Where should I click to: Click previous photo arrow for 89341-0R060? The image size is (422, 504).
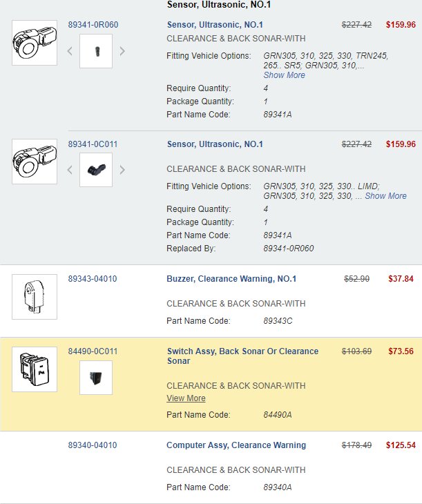(x=70, y=51)
